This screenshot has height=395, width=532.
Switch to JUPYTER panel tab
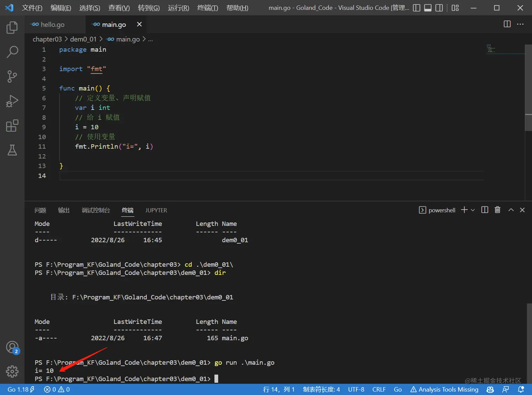(x=156, y=210)
